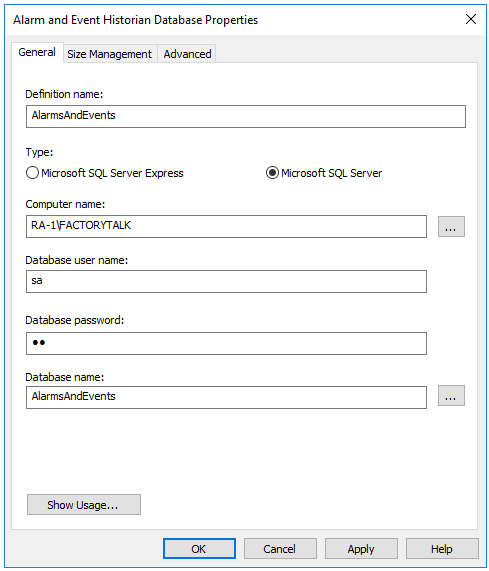The width and height of the screenshot is (489, 571).
Task: Click the Definition name label
Action: coord(64,94)
